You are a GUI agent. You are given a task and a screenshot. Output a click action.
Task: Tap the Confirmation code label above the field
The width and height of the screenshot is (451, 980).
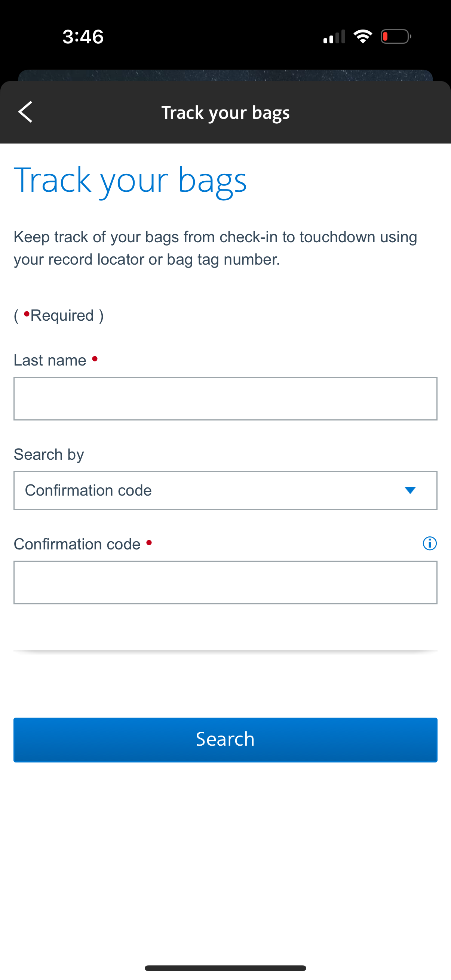[x=77, y=544]
